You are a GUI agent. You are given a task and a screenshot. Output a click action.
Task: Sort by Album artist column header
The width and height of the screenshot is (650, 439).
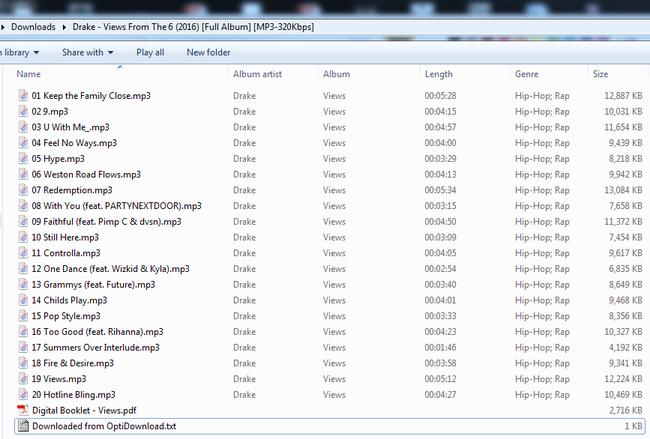257,74
